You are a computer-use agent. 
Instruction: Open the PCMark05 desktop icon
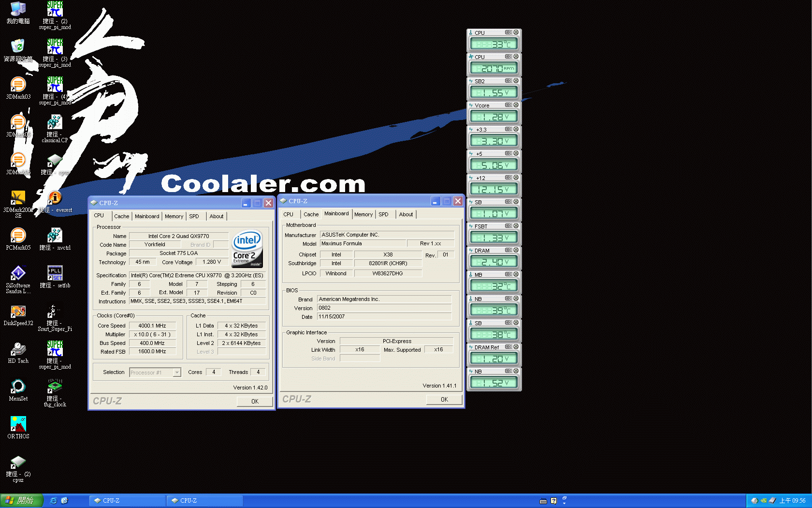coord(18,239)
